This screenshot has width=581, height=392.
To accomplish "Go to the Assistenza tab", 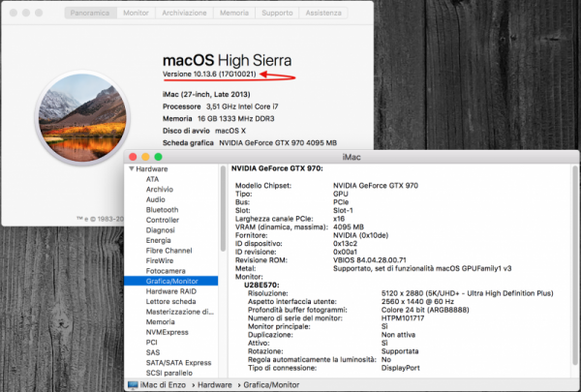I will 323,13.
